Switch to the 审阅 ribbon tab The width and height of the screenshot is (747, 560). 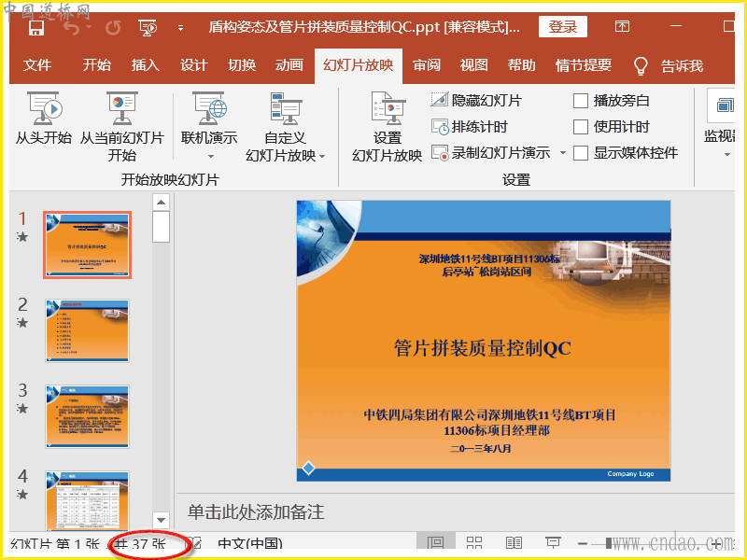click(x=427, y=65)
